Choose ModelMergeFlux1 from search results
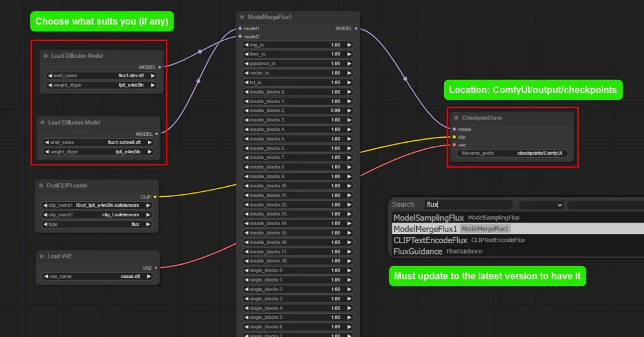 click(518, 229)
